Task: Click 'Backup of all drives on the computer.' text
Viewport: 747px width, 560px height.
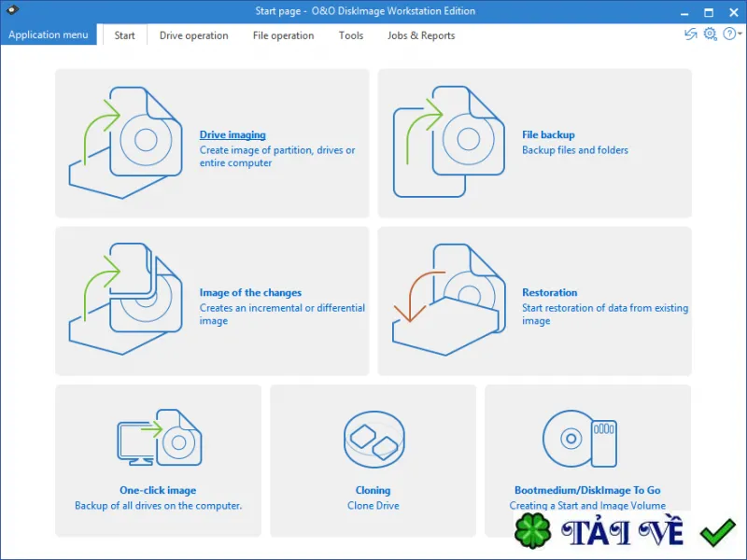Action: 158,506
